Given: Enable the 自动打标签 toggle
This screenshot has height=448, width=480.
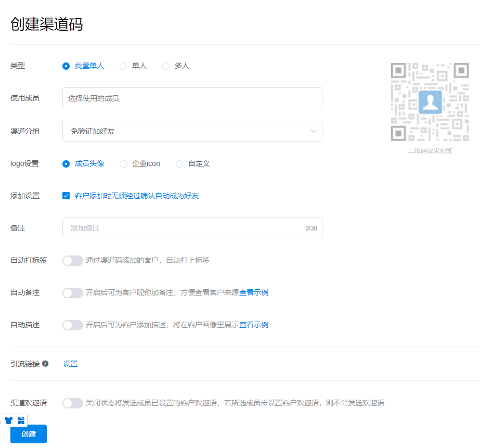Looking at the screenshot, I should 73,261.
